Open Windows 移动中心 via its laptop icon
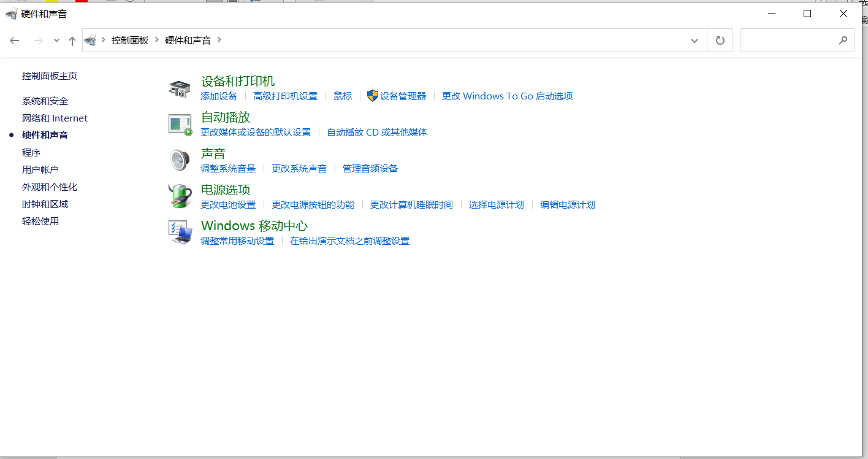This screenshot has height=459, width=868. coord(179,232)
